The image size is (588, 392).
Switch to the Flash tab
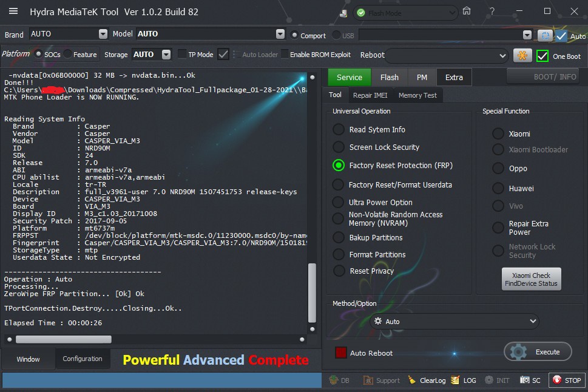(389, 77)
